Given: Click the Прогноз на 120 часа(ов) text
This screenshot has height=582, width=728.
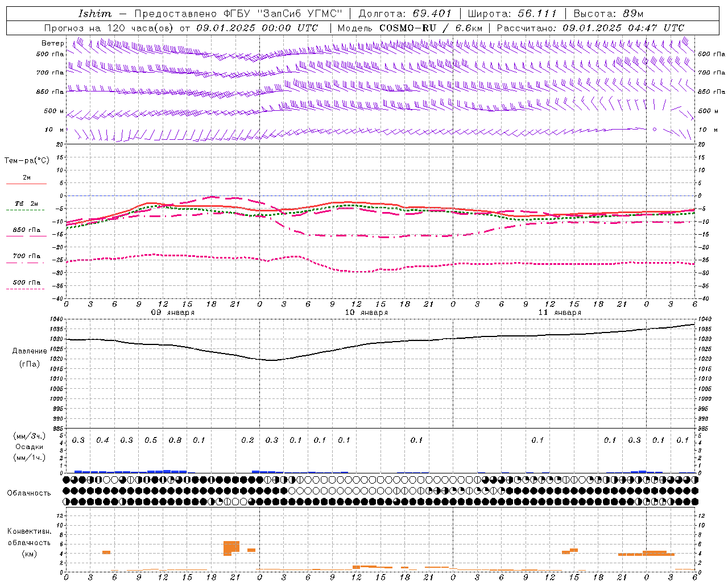Looking at the screenshot, I should 108,28.
